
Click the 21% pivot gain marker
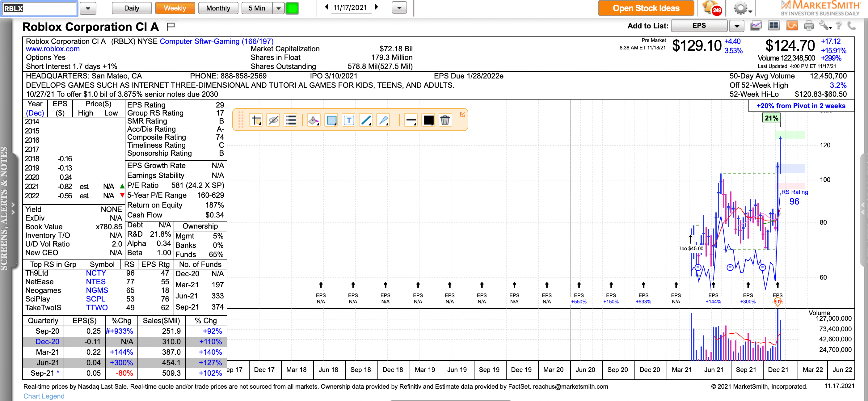point(771,118)
